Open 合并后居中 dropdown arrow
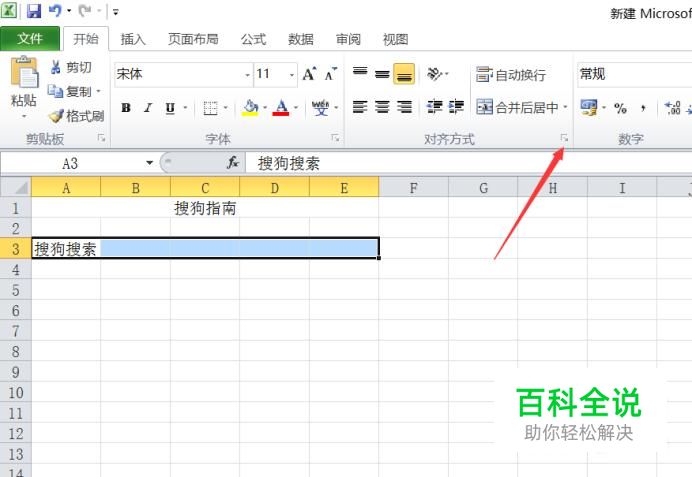Image resolution: width=692 pixels, height=477 pixels. click(x=565, y=107)
